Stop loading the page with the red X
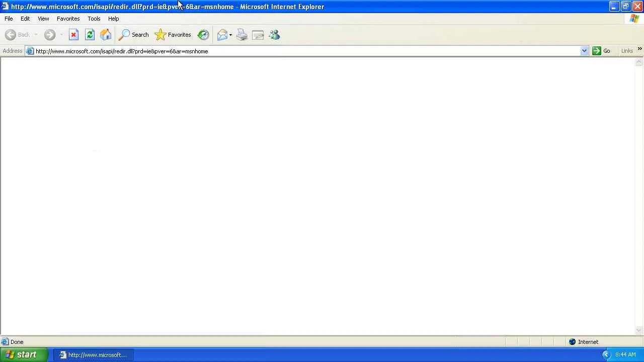644x362 pixels. point(73,35)
